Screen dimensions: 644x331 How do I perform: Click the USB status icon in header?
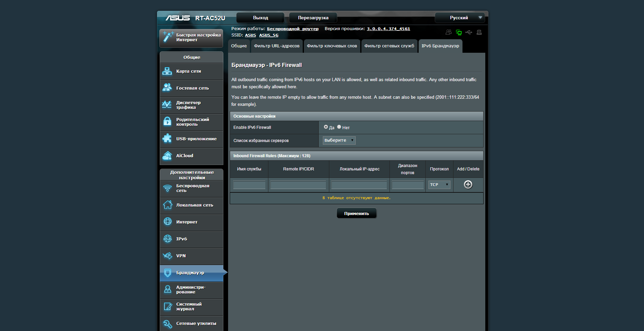(469, 32)
